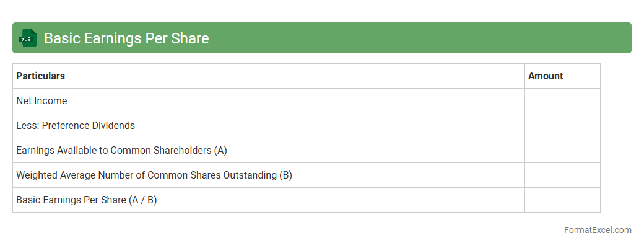Click the '(A)' marker in the Earnings row

click(220, 151)
